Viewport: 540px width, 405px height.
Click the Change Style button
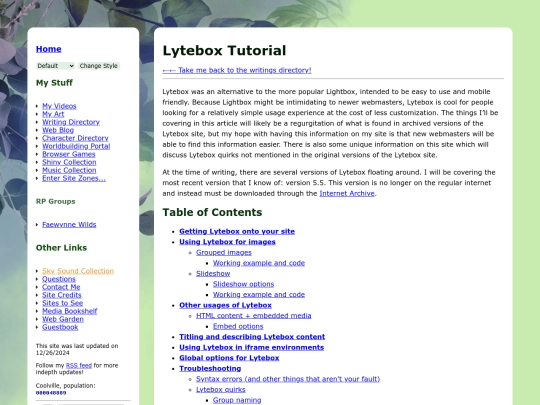pos(98,66)
